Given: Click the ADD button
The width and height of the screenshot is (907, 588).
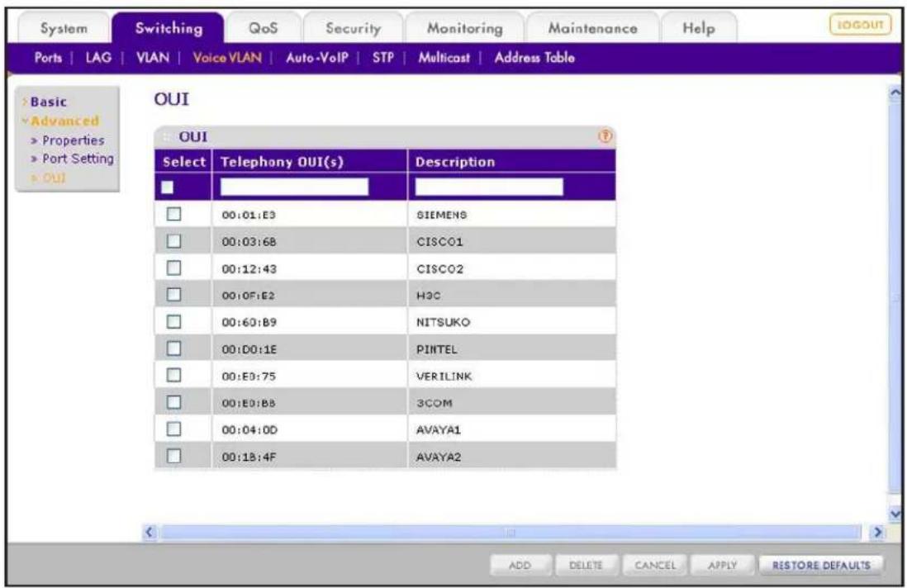Looking at the screenshot, I should pos(520,566).
